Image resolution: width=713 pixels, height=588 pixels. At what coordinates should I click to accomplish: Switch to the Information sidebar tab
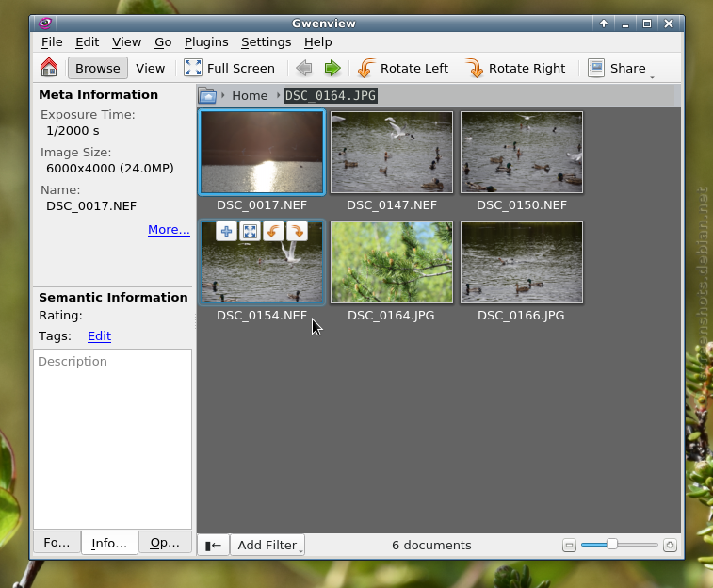(109, 543)
